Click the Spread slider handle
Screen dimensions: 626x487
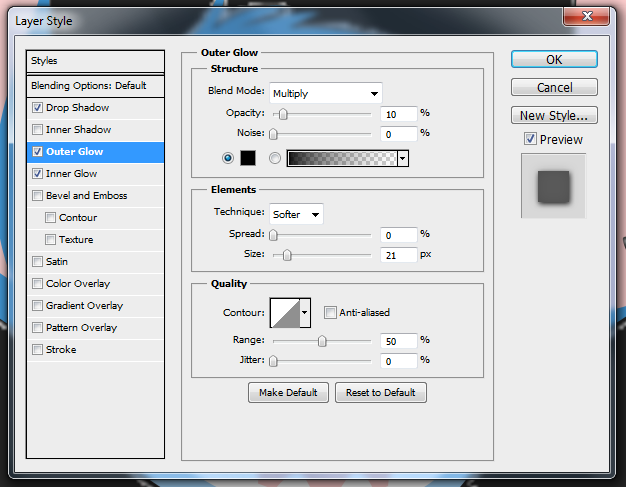[x=273, y=235]
